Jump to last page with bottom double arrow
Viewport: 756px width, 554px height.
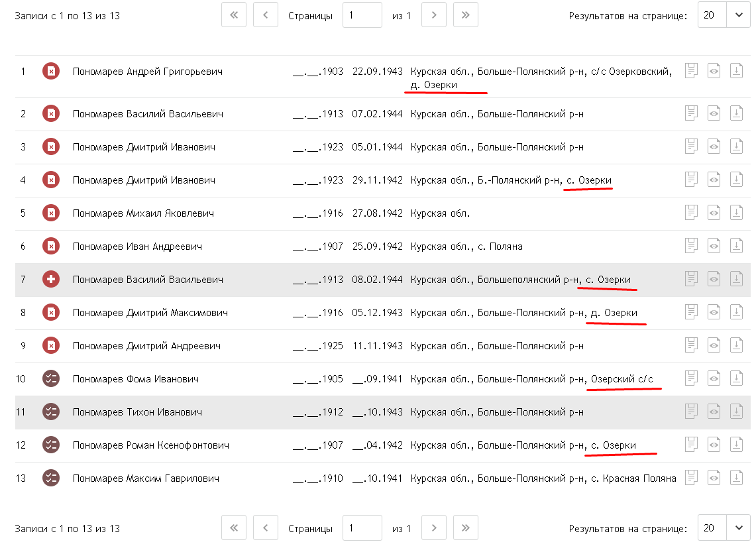466,527
